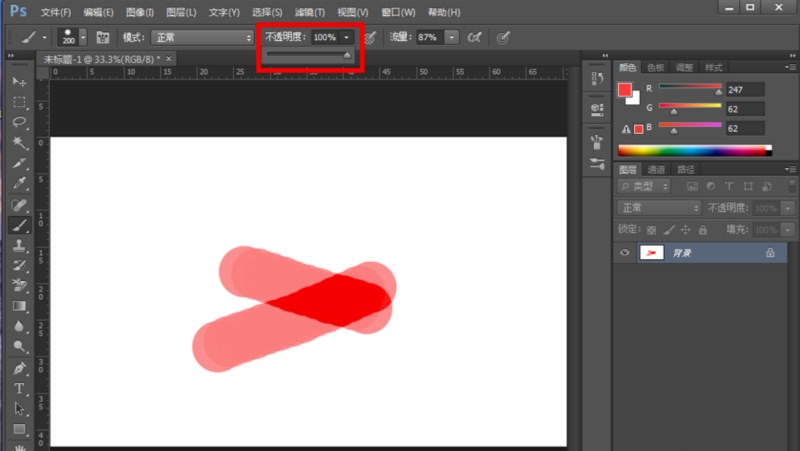Open the brush panel toggle icon

click(102, 37)
